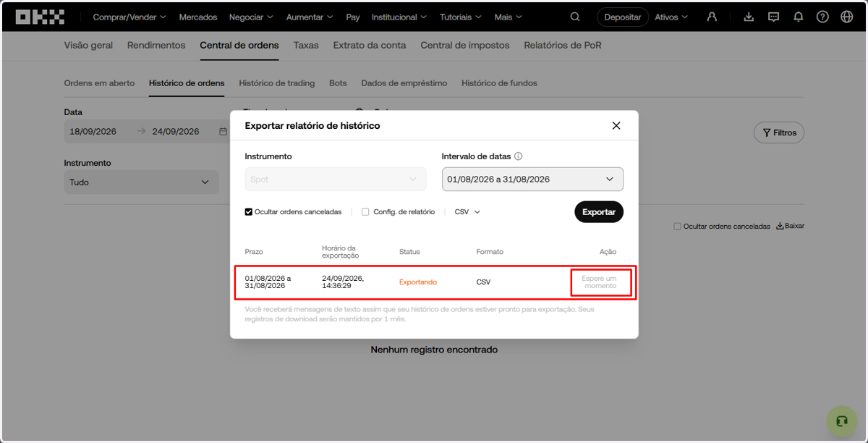Click the Formato column header
The image size is (868, 443).
[x=490, y=252]
